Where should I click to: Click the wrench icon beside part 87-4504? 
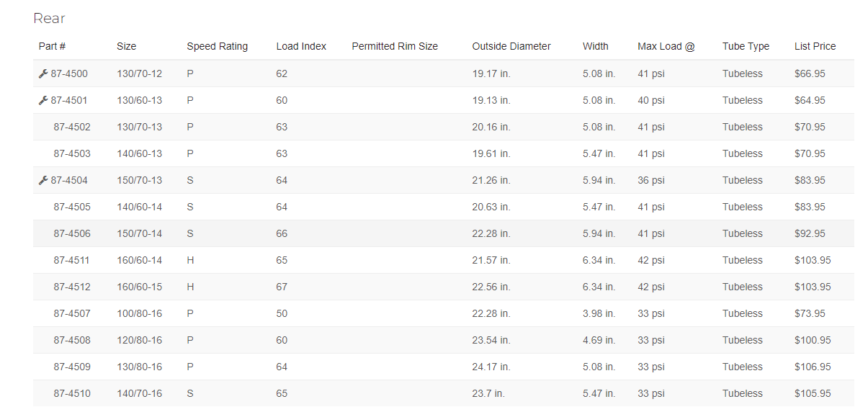click(43, 181)
